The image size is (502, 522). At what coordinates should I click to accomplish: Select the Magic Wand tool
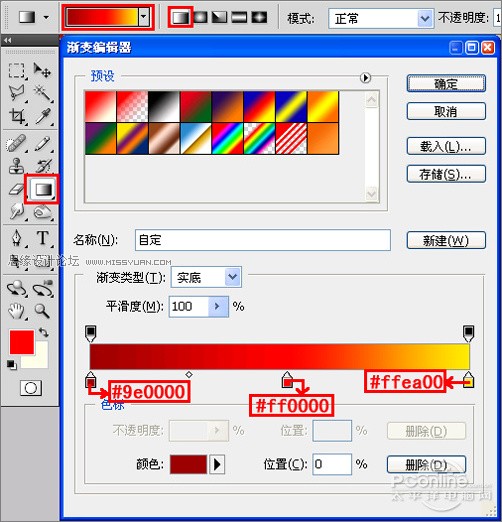coord(42,93)
